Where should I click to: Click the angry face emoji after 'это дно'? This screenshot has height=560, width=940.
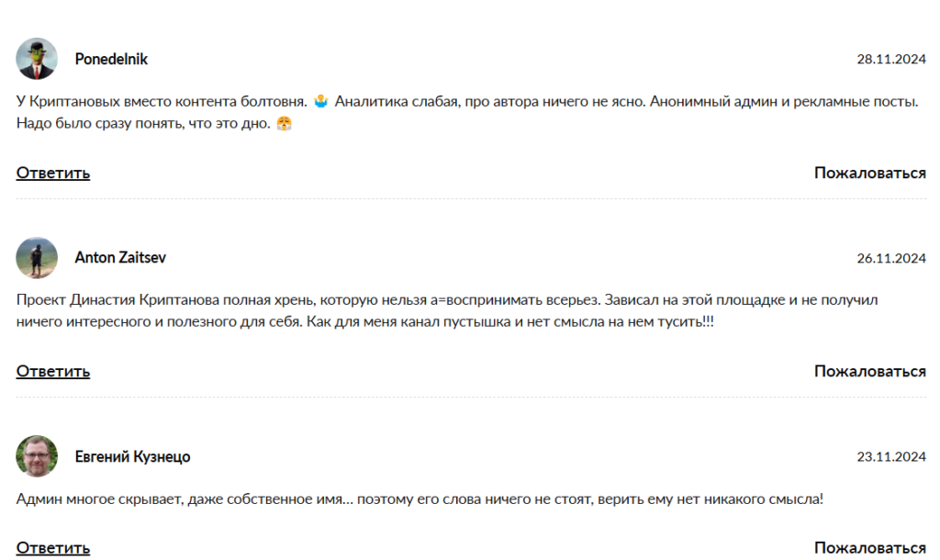click(285, 123)
